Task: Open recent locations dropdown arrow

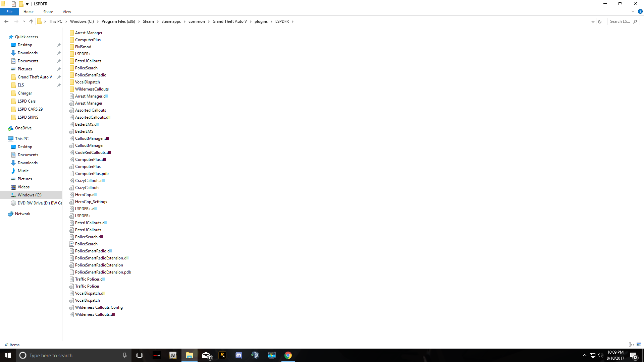Action: (x=24, y=21)
